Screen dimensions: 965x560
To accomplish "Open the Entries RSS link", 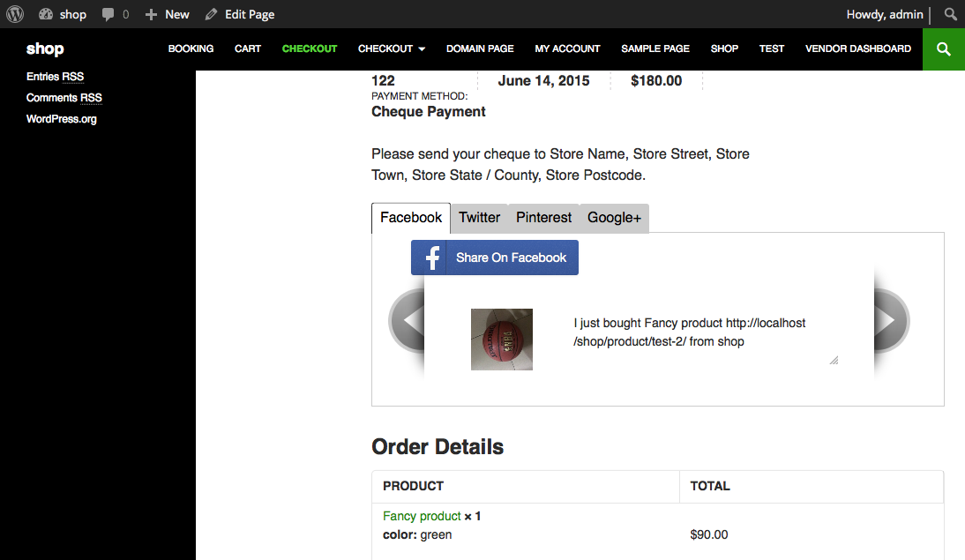I will [55, 77].
